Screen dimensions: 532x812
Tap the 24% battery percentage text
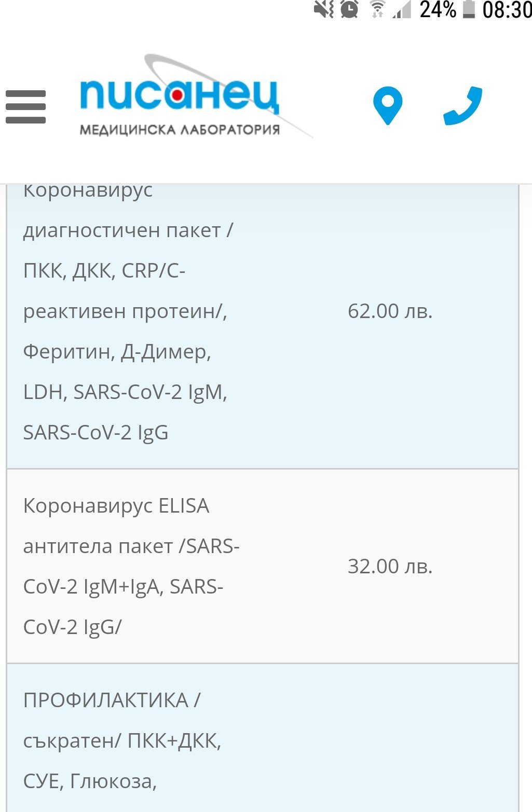(438, 9)
